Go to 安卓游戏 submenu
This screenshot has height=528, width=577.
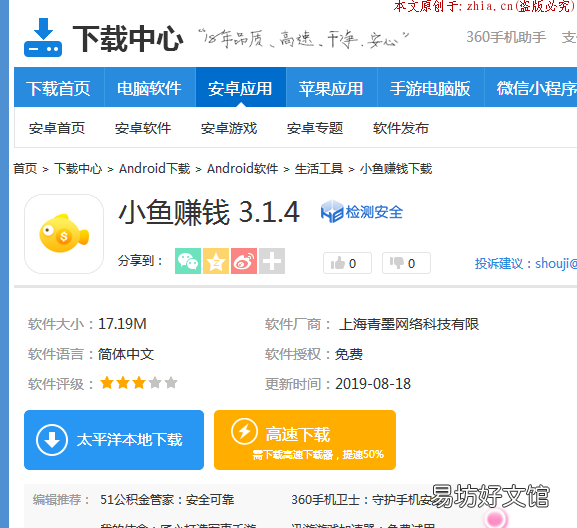point(229,128)
